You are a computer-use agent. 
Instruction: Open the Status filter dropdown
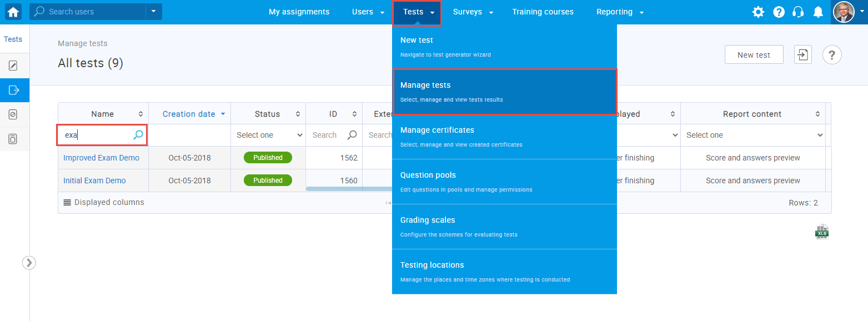point(268,135)
